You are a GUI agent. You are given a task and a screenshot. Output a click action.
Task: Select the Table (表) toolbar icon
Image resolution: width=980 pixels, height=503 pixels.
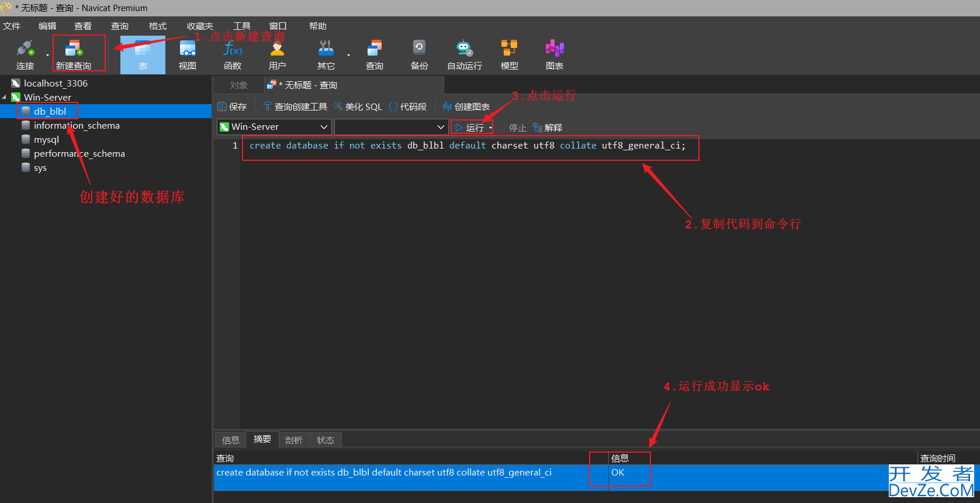(143, 55)
